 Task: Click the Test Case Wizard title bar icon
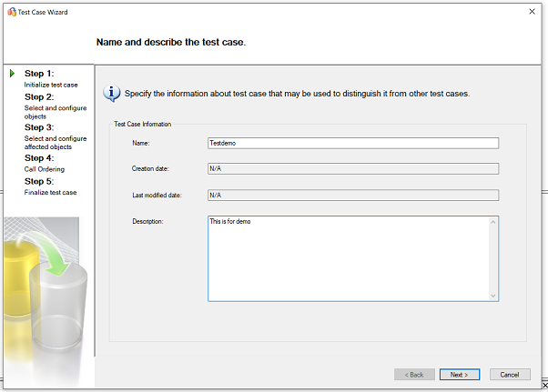pyautogui.click(x=12, y=12)
